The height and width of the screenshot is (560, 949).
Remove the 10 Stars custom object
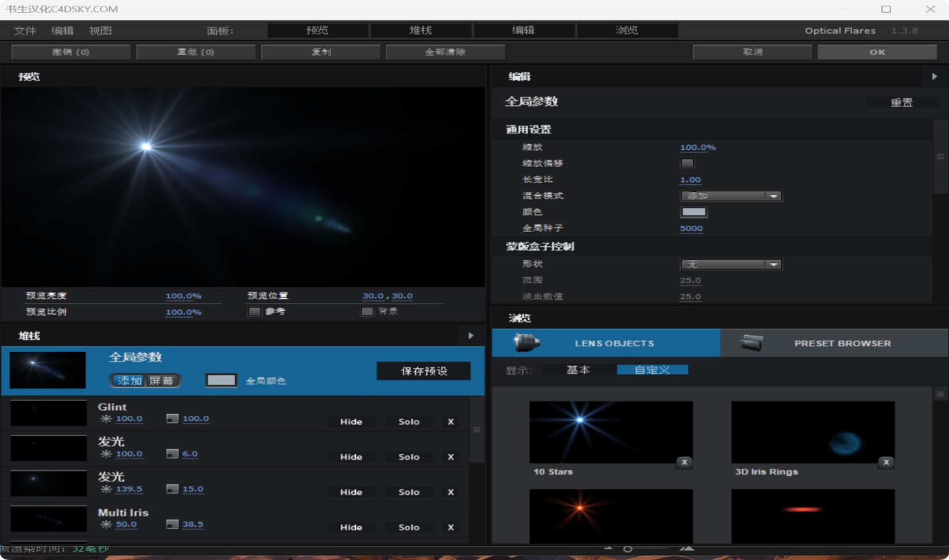pyautogui.click(x=684, y=462)
